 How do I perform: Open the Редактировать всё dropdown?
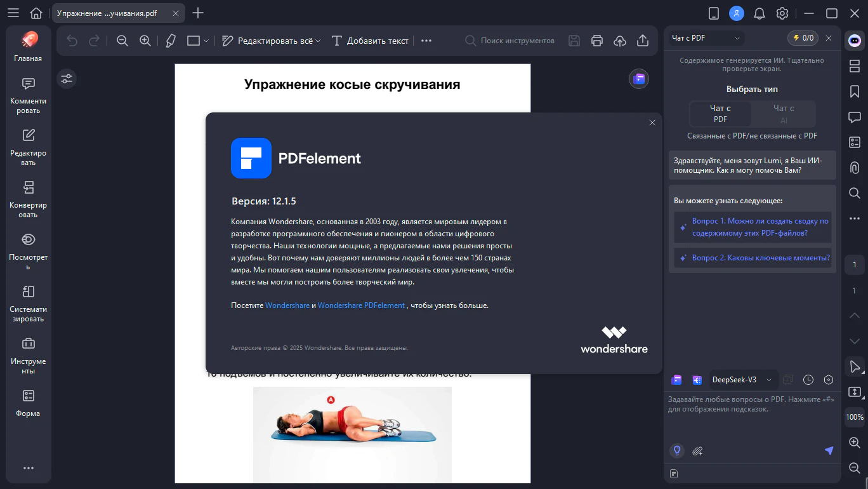(x=272, y=41)
